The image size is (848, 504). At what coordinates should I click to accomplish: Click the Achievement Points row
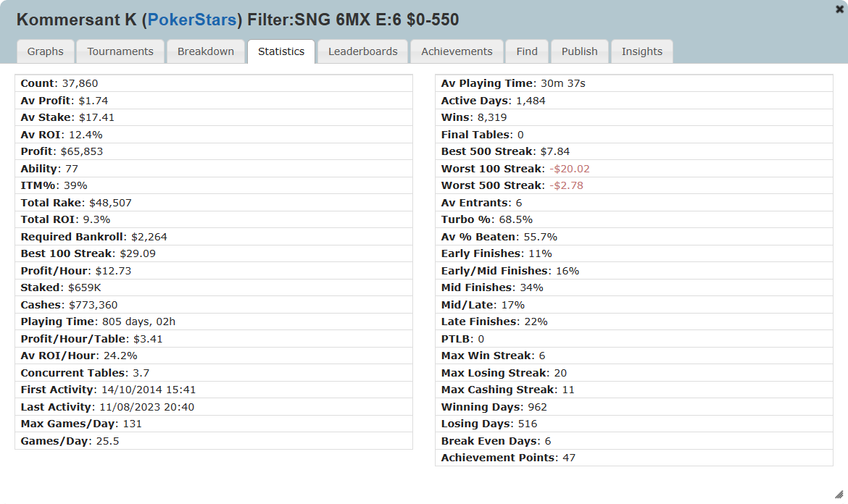pyautogui.click(x=634, y=458)
